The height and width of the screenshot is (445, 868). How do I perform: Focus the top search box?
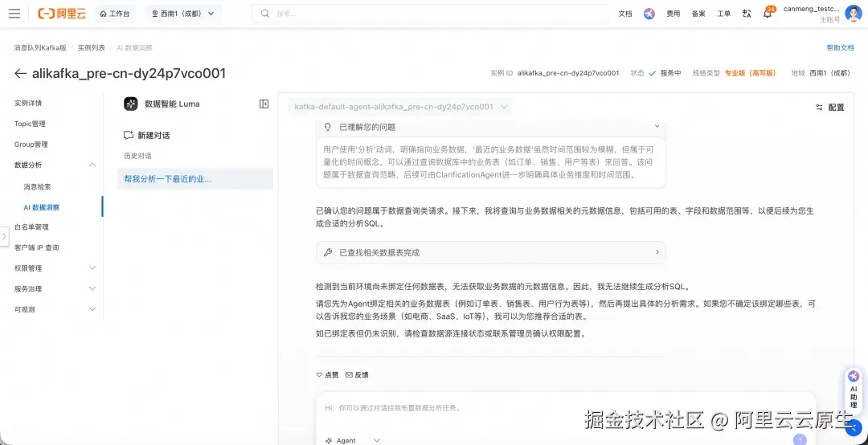pyautogui.click(x=429, y=14)
